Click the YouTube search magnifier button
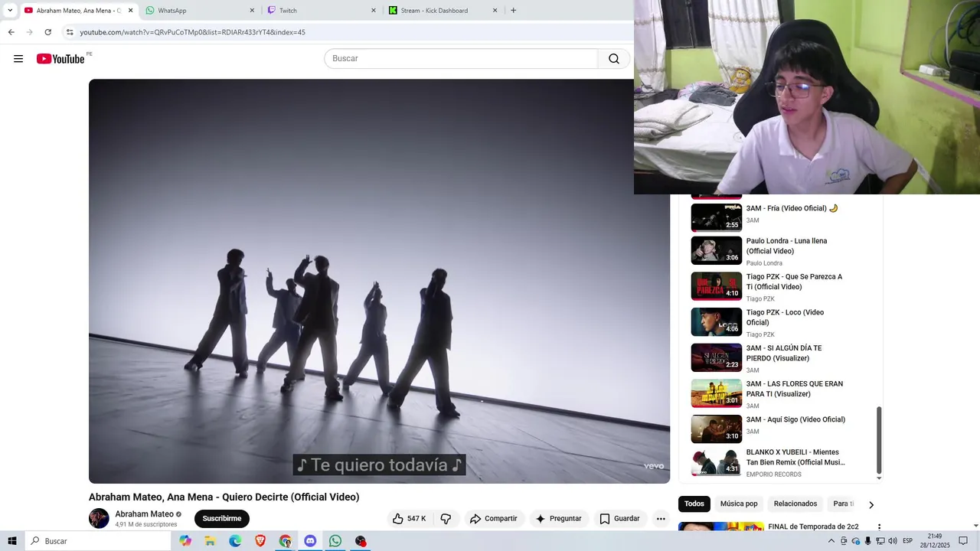 614,59
